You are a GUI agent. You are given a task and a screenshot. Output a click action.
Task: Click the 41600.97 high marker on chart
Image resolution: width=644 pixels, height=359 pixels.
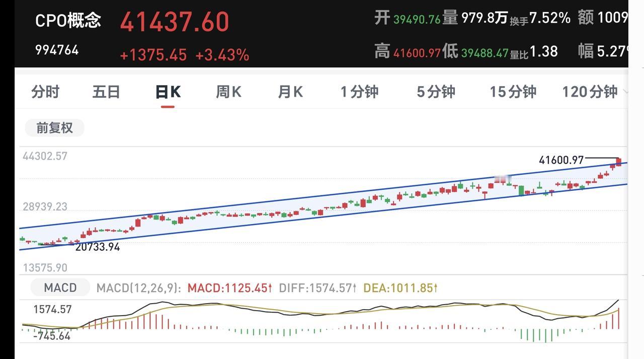click(561, 160)
